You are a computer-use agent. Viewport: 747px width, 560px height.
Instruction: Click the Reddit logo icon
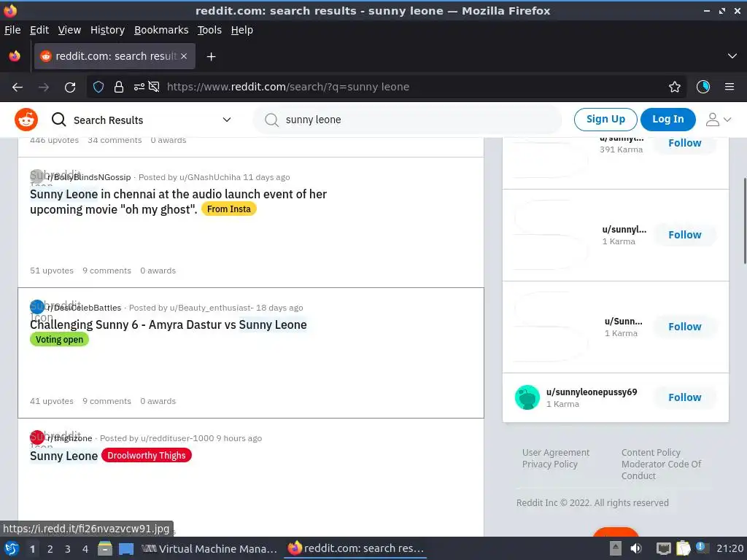coord(26,120)
